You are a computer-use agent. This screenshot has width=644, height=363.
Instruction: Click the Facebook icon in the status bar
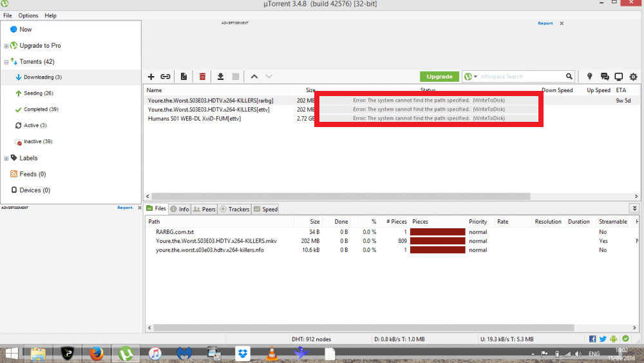pos(592,338)
